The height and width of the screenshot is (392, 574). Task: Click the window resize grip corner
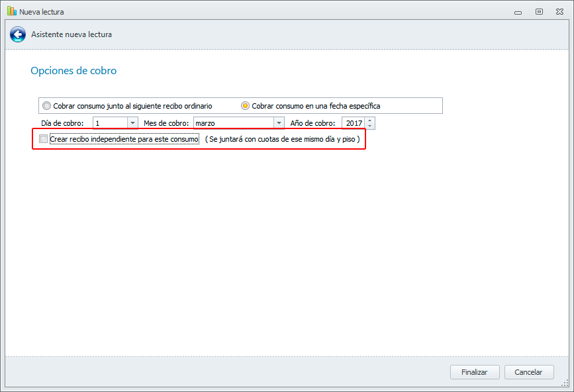[x=565, y=383]
